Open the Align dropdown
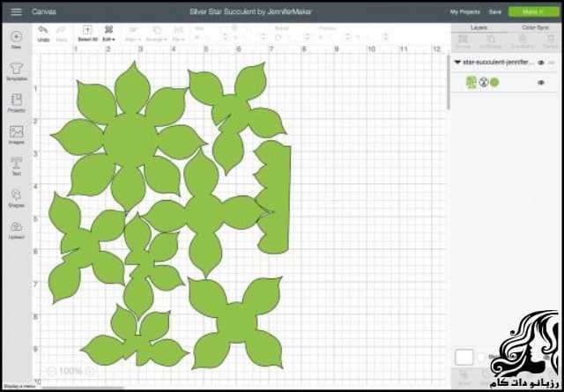The height and width of the screenshot is (392, 564). click(x=133, y=33)
